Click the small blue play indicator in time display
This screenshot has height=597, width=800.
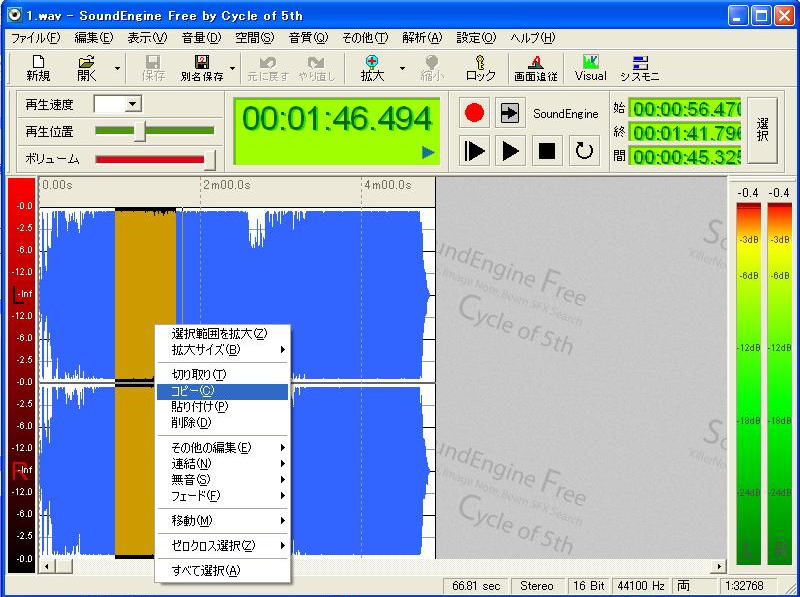tap(429, 152)
